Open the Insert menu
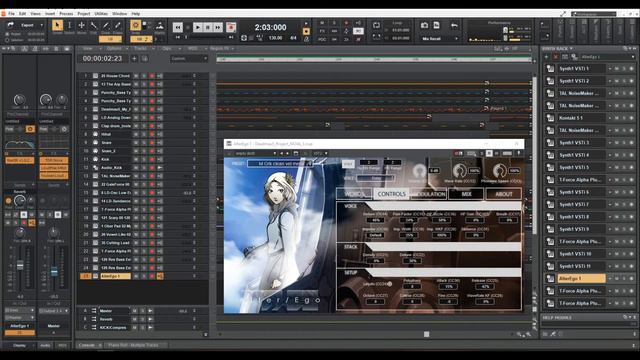This screenshot has width=640, height=360. pos(50,13)
